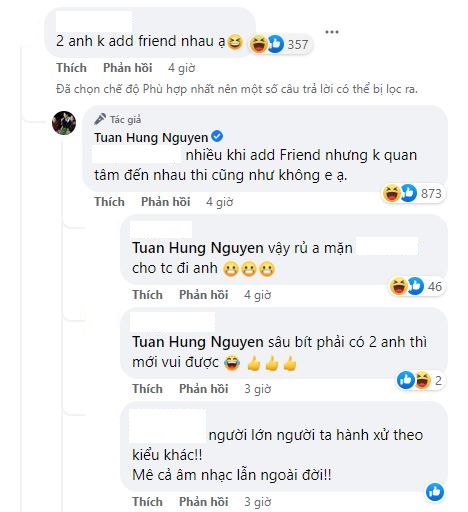Open the 873 reactions on the author's reply
This screenshot has height=512, width=468.
[413, 193]
